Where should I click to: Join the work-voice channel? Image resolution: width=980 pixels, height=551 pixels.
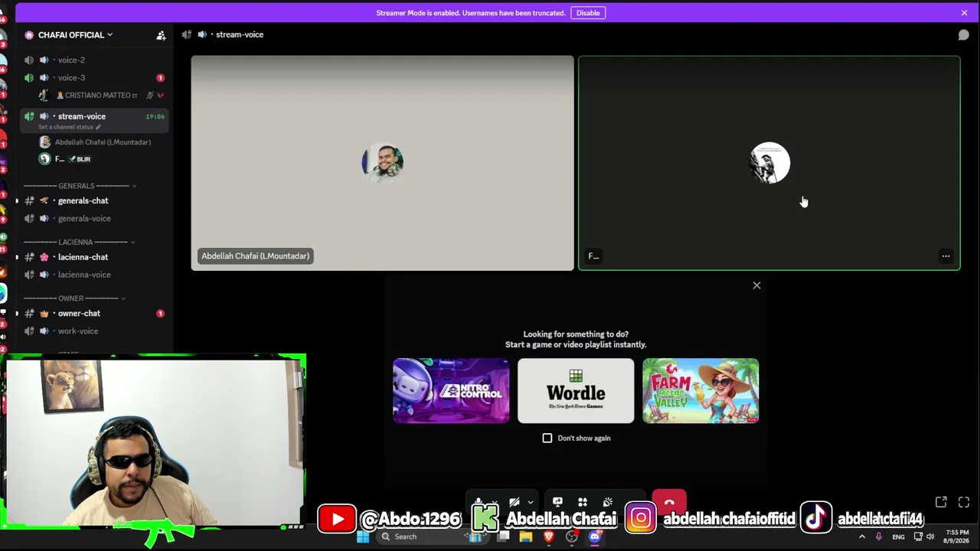(x=93, y=331)
